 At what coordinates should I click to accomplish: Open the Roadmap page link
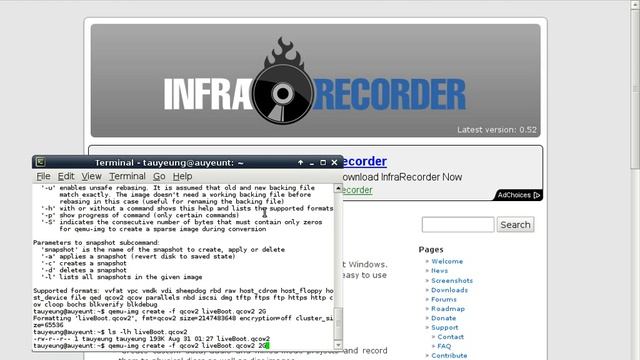pyautogui.click(x=448, y=309)
